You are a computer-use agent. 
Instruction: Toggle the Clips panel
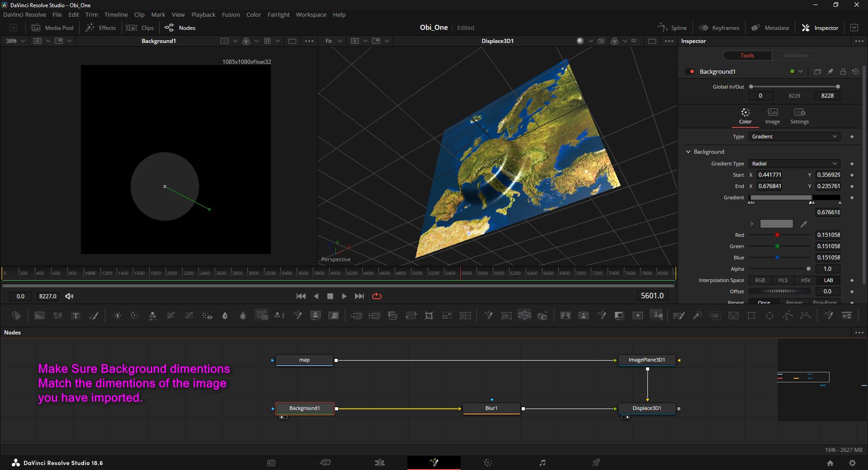coord(140,28)
